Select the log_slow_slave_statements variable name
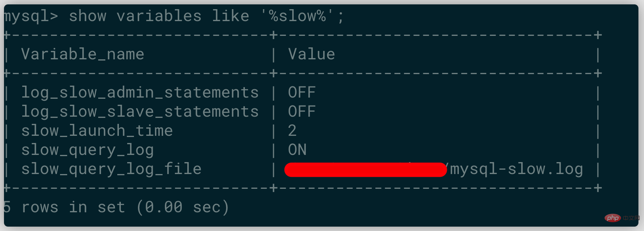Image resolution: width=644 pixels, height=231 pixels. (x=140, y=112)
